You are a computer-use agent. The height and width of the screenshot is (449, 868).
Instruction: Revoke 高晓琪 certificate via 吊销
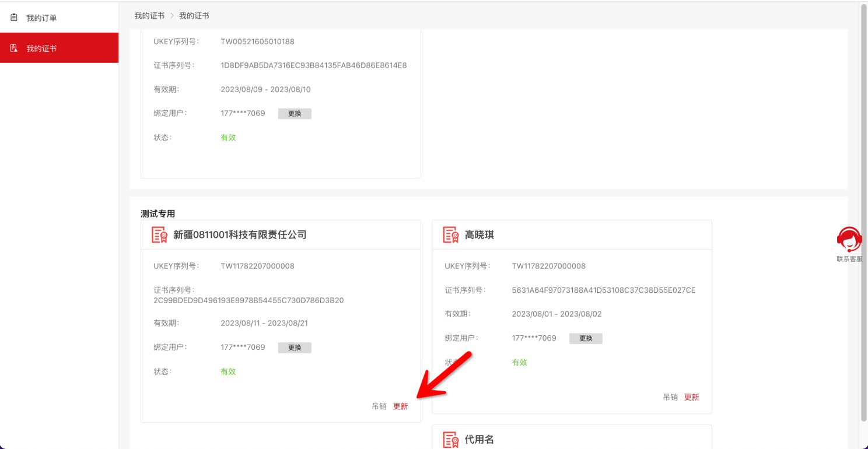click(x=670, y=397)
